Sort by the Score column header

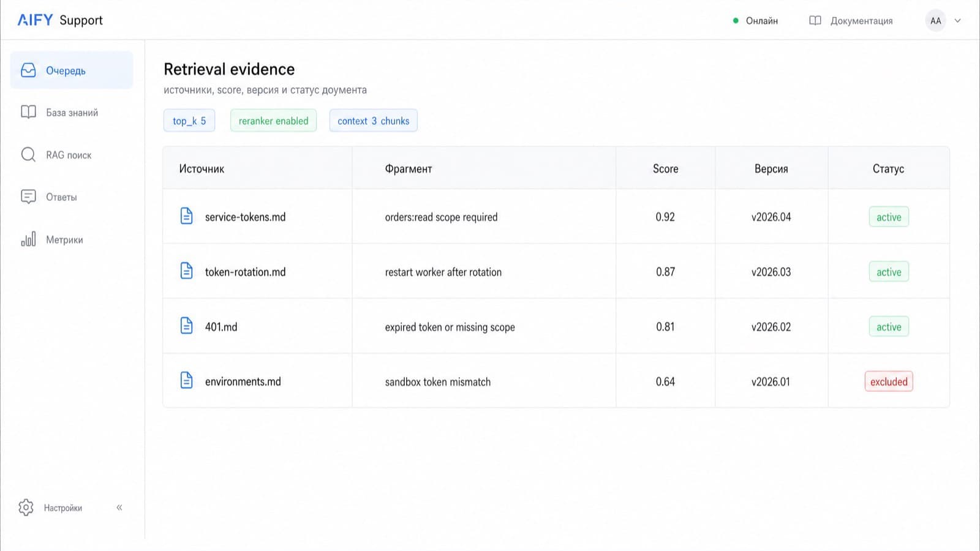[x=665, y=169]
